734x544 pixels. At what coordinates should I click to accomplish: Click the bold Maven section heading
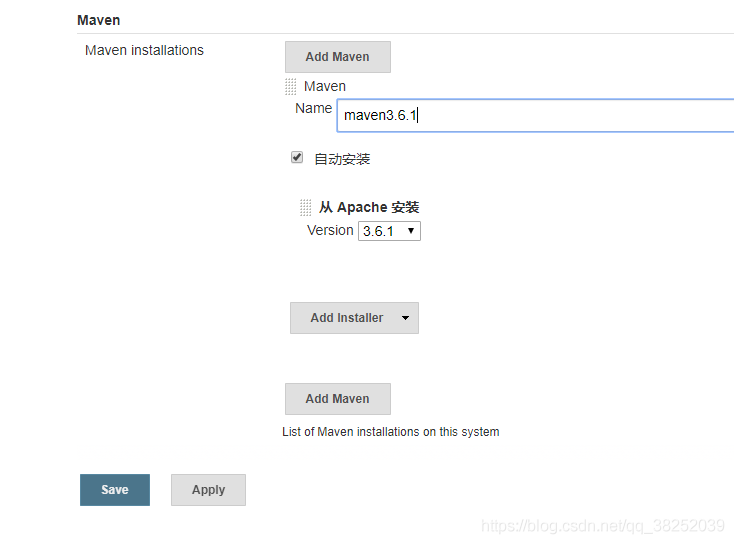click(99, 20)
